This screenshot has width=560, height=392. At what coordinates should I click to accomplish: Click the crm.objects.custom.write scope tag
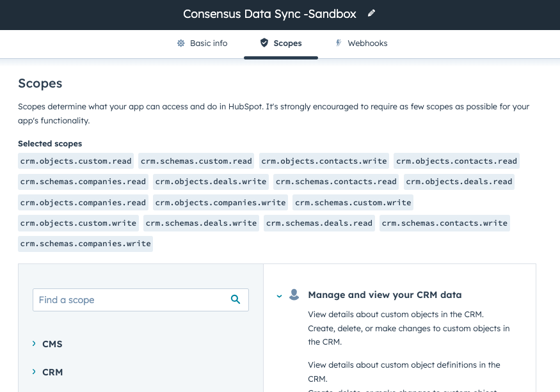coord(78,223)
